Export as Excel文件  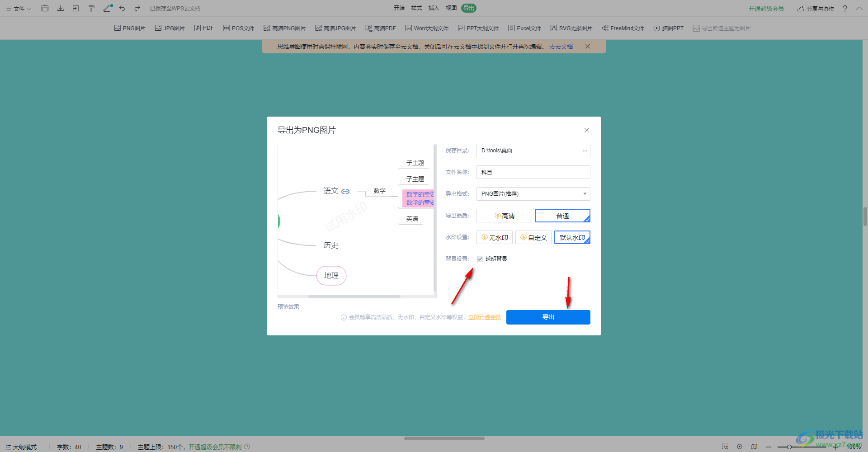coord(524,28)
